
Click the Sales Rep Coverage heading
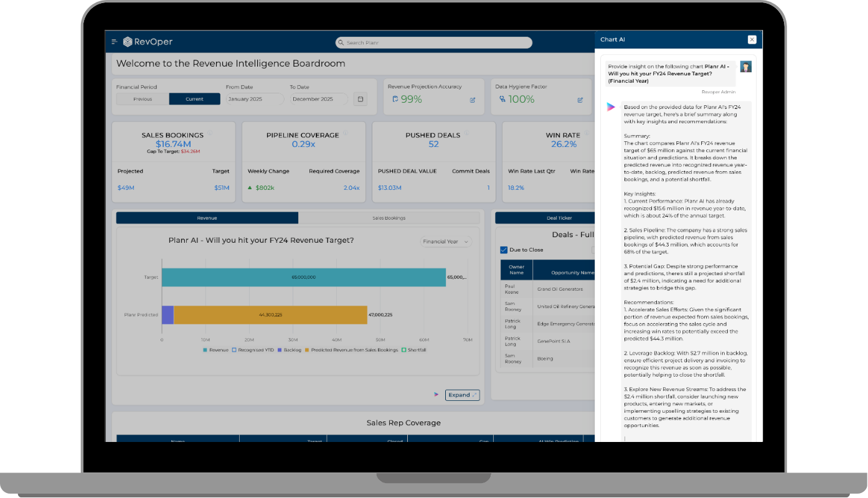(405, 423)
